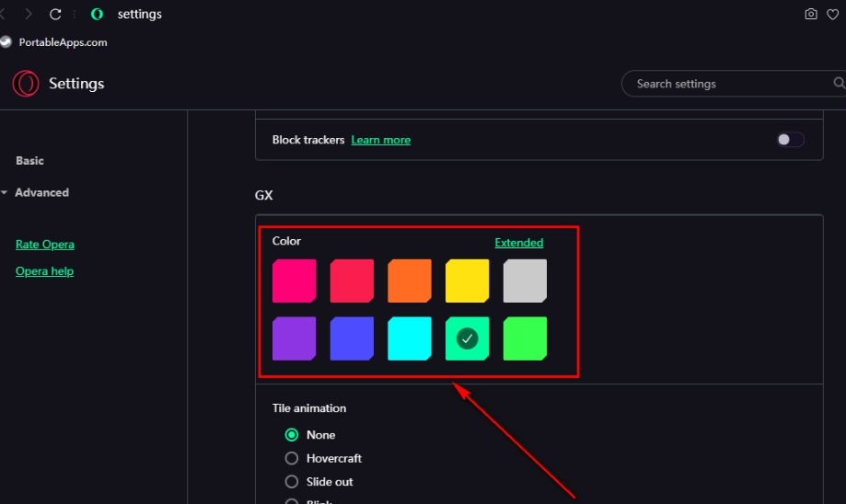The height and width of the screenshot is (504, 846).
Task: Pick the bright green color swatch
Action: coord(525,338)
